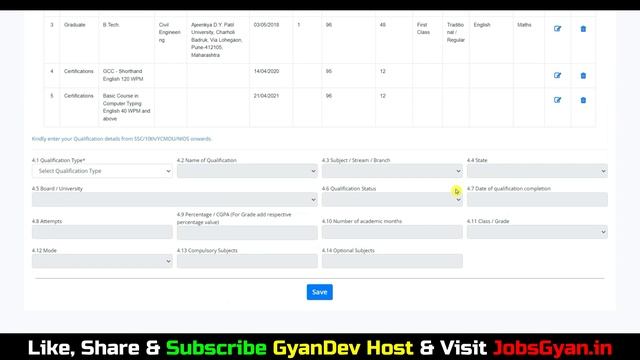640x360 pixels.
Task: Click the Kindly enter your Qualification details note
Action: (x=121, y=139)
